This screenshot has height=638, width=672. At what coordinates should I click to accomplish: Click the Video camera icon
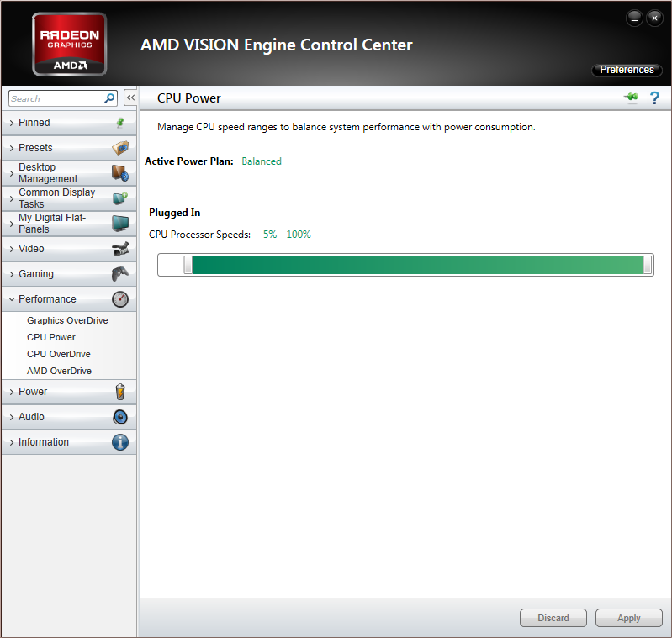[x=120, y=249]
